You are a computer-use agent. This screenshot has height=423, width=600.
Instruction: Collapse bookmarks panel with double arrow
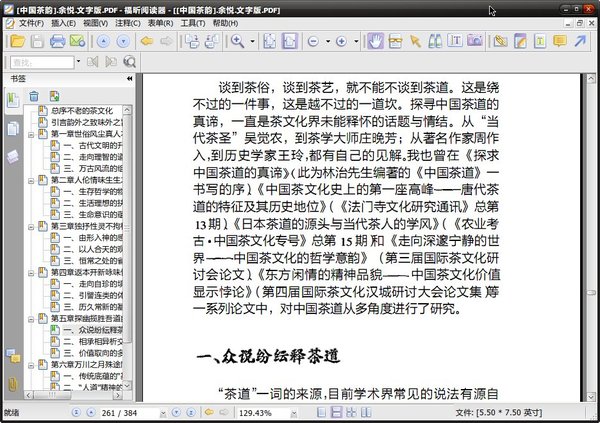click(x=130, y=78)
